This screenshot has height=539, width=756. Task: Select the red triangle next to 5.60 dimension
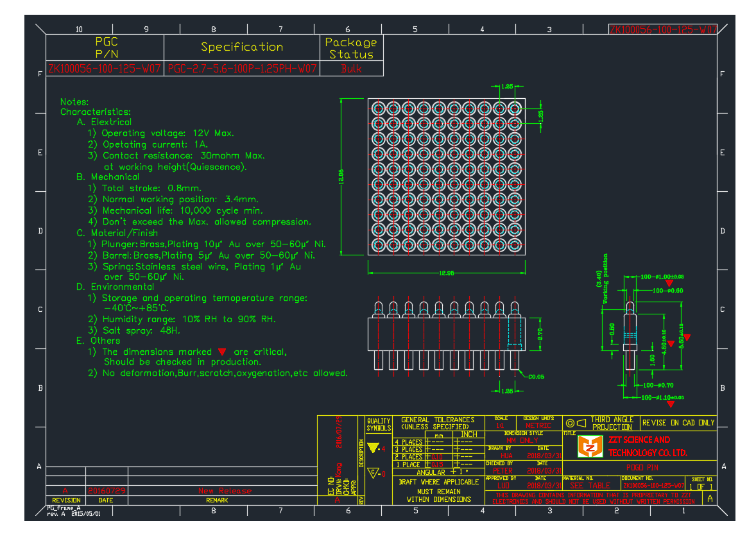pos(687,336)
